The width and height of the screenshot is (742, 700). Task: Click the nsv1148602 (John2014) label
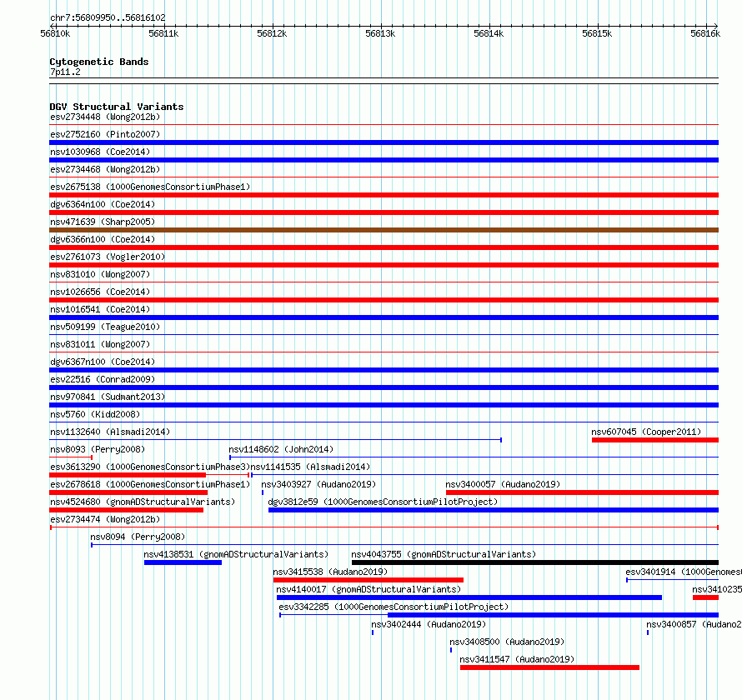281,449
